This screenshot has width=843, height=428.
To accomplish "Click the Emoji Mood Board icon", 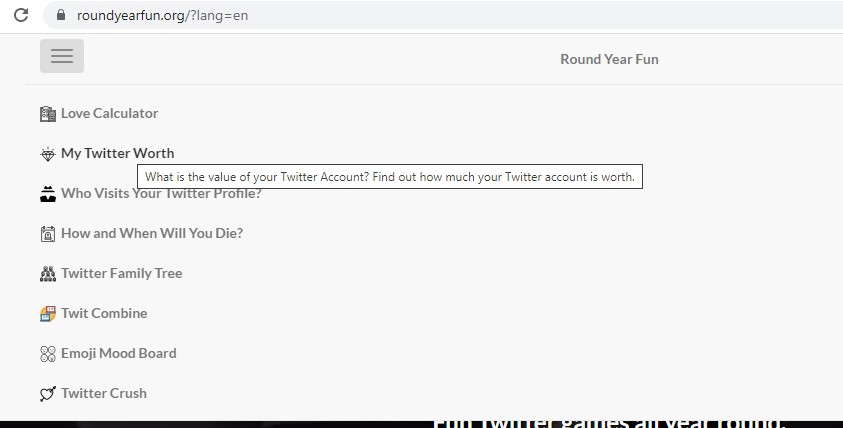I will point(48,354).
